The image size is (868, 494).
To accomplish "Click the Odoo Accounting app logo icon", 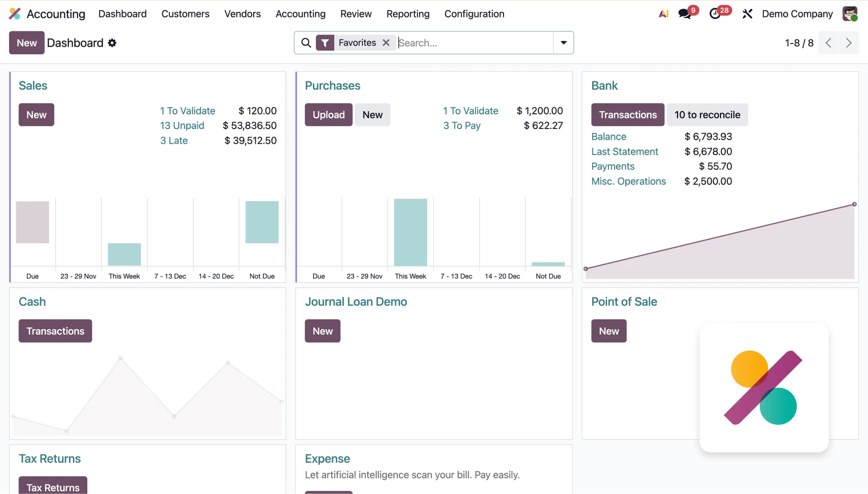I will tap(15, 14).
